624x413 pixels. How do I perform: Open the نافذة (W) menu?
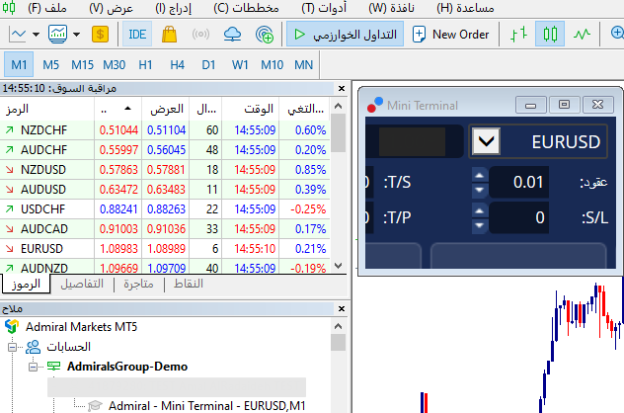pos(391,8)
